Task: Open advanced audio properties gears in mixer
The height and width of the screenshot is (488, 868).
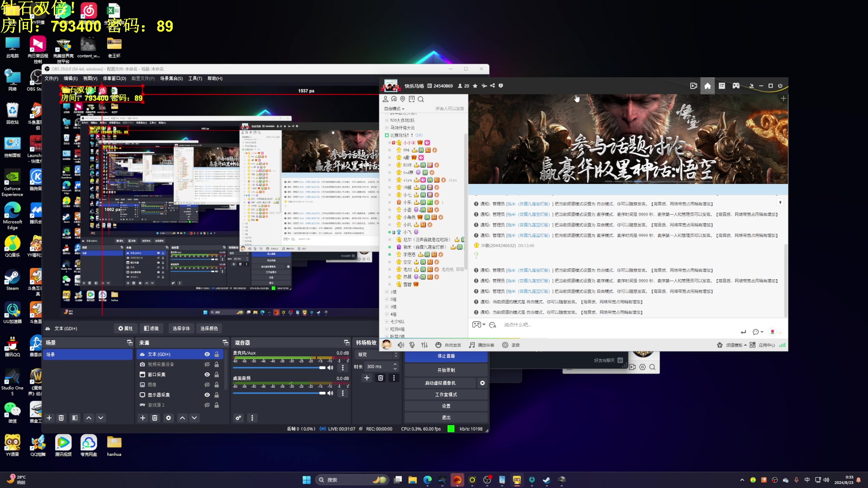Action: [238, 418]
